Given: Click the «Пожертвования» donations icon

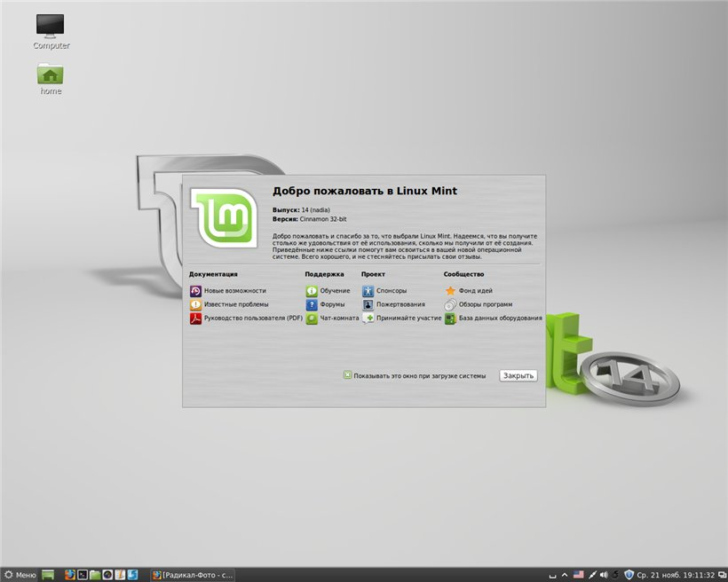Looking at the screenshot, I should tap(368, 303).
